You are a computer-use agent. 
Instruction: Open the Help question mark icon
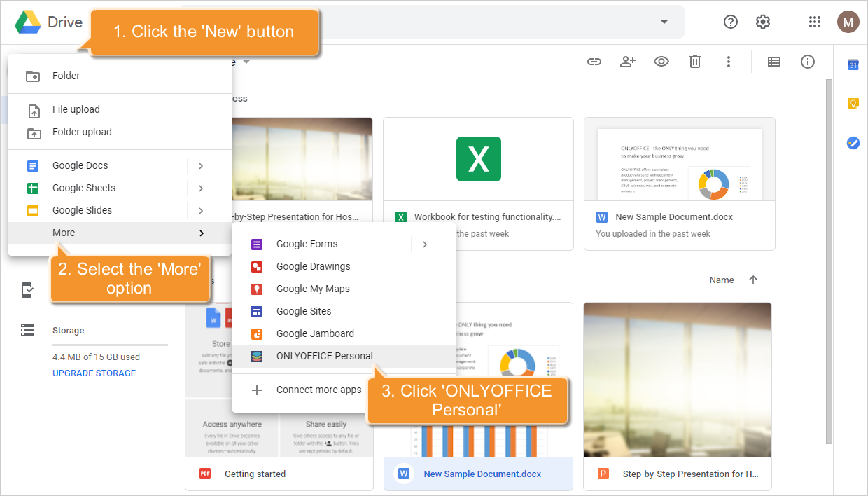click(731, 22)
